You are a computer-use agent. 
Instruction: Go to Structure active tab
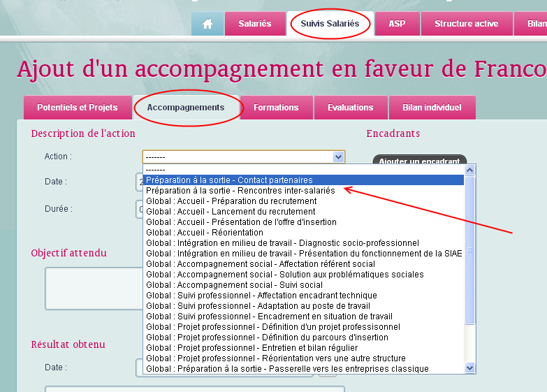466,24
